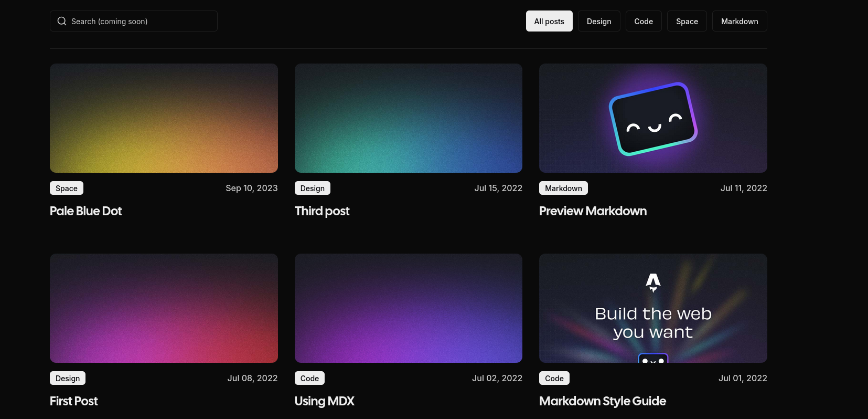Filter posts by Space category
The image size is (868, 419).
coord(687,21)
